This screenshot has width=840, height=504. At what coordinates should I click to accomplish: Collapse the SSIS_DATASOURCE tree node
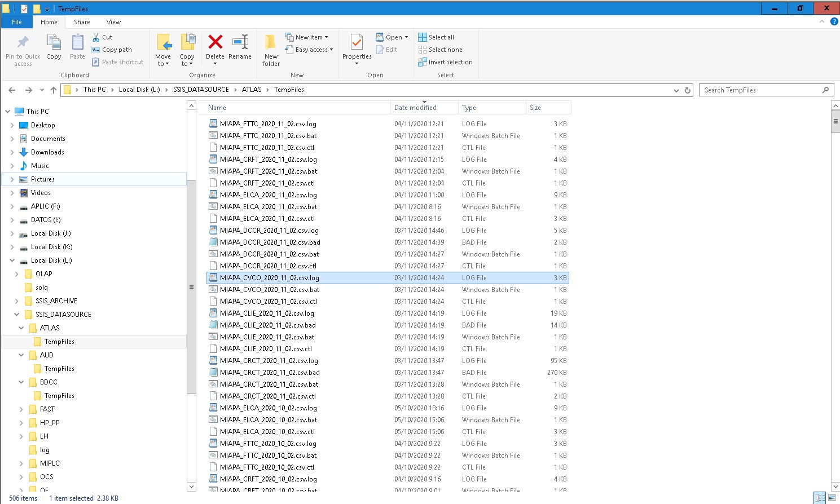[17, 315]
